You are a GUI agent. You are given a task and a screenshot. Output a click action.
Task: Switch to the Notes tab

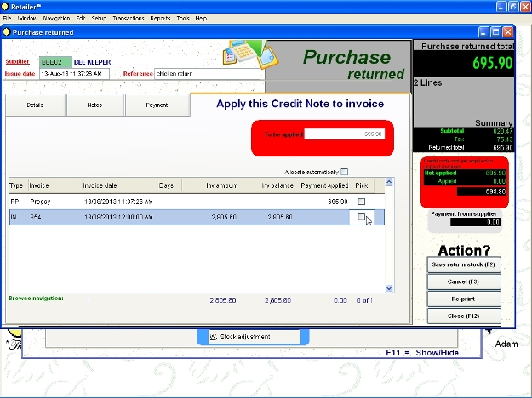pyautogui.click(x=94, y=105)
